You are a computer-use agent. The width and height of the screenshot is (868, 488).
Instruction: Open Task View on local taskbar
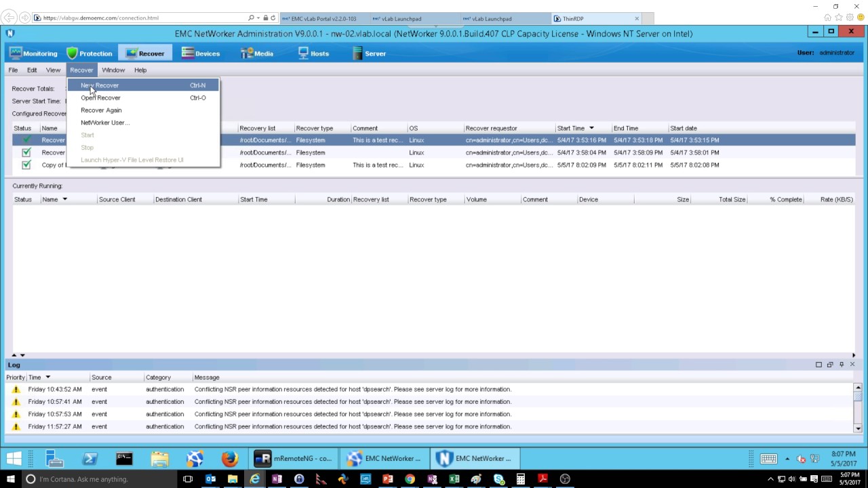[x=188, y=479]
